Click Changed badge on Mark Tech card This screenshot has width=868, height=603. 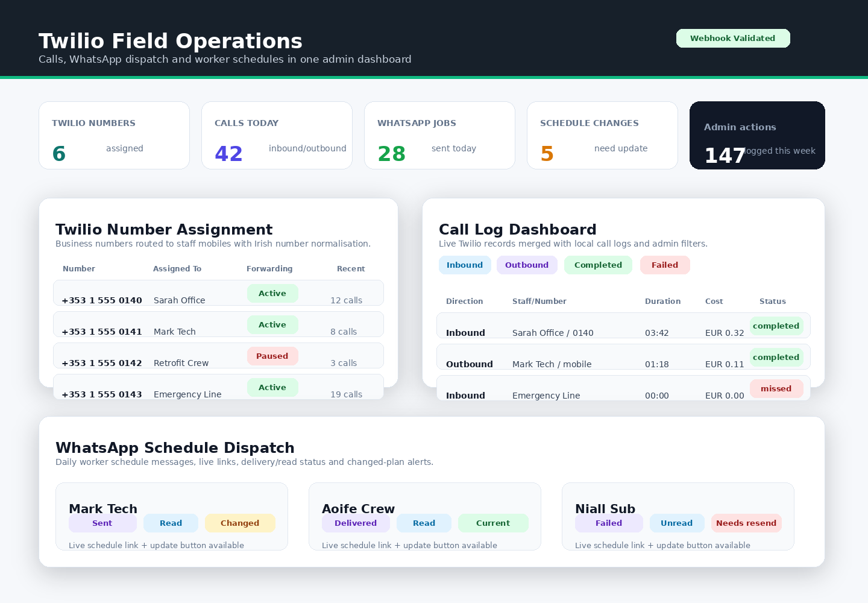240,523
